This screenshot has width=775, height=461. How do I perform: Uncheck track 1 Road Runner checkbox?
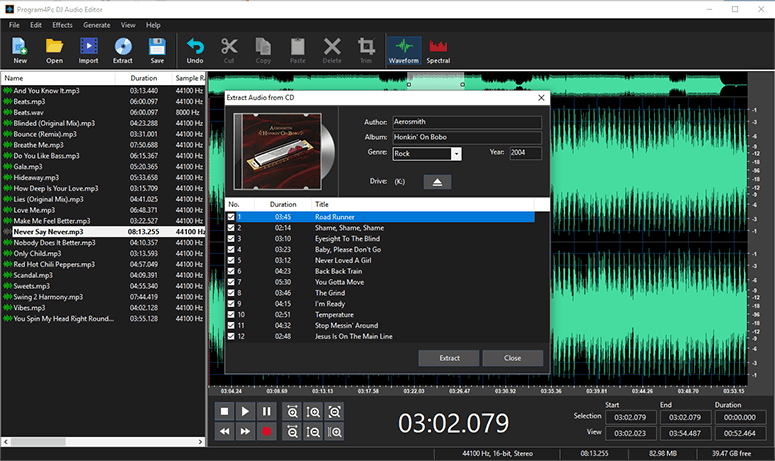[x=232, y=216]
